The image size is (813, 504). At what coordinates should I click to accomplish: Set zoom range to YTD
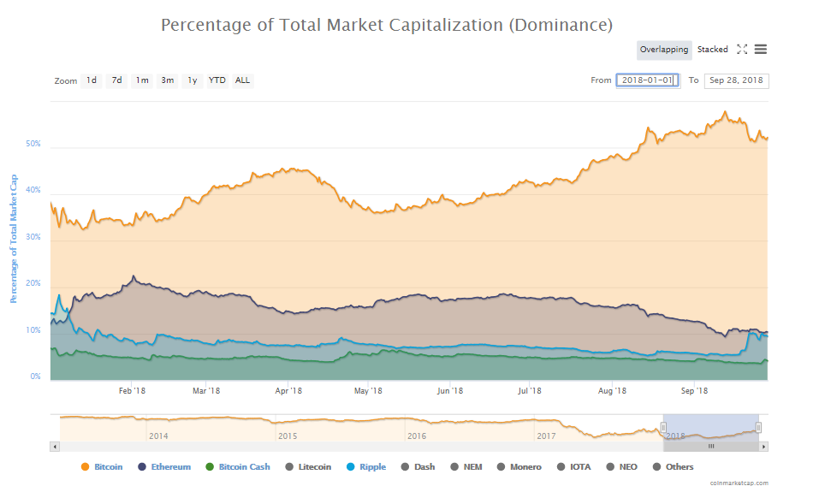point(217,80)
